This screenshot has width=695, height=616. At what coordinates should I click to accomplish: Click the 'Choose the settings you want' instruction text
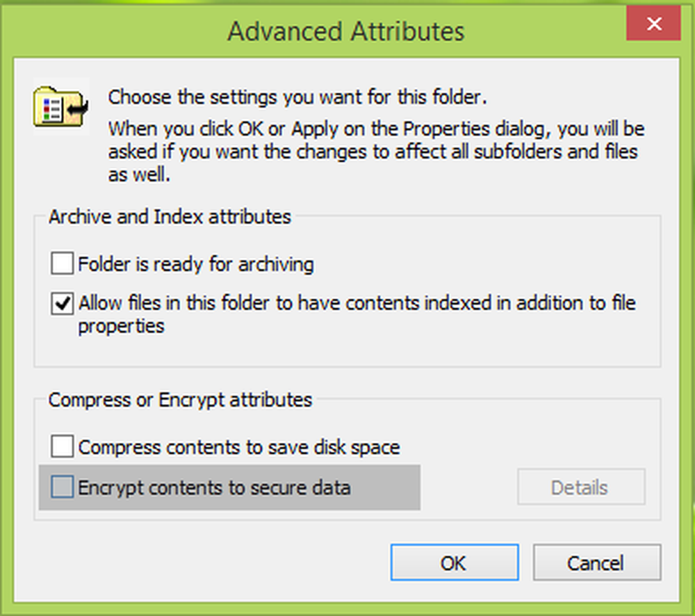click(297, 97)
